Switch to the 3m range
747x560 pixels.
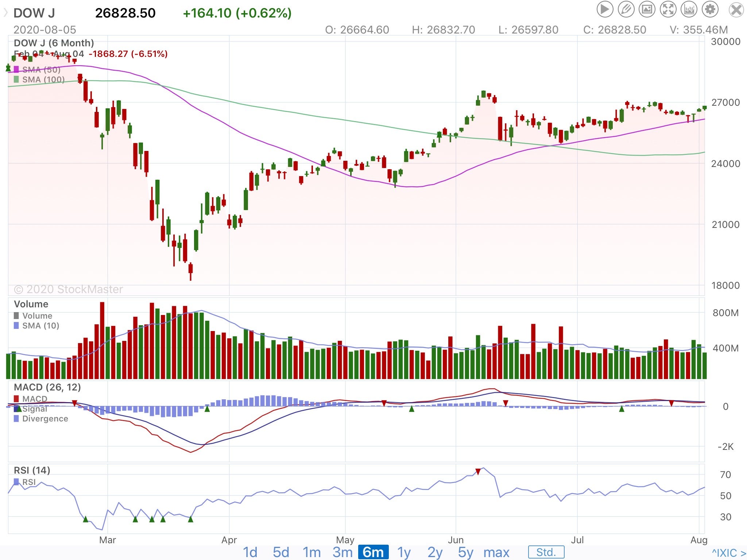pyautogui.click(x=342, y=552)
